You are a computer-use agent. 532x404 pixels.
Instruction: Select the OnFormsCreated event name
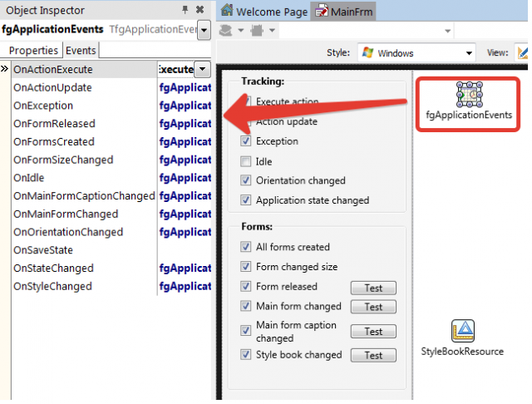click(54, 141)
